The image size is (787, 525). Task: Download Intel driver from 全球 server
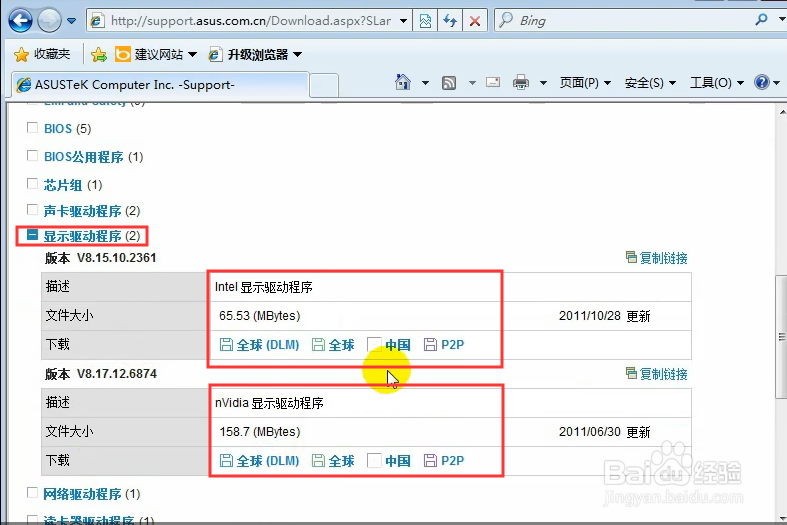tap(341, 345)
